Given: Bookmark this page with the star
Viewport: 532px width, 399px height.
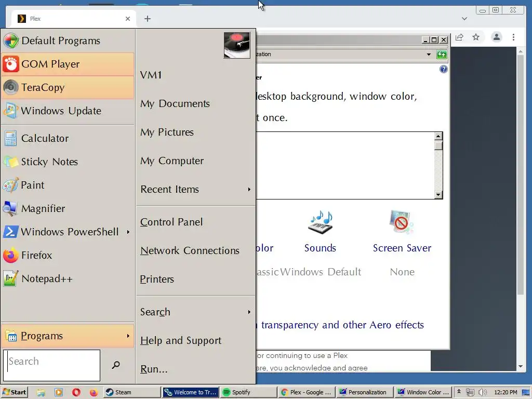Looking at the screenshot, I should coord(476,37).
